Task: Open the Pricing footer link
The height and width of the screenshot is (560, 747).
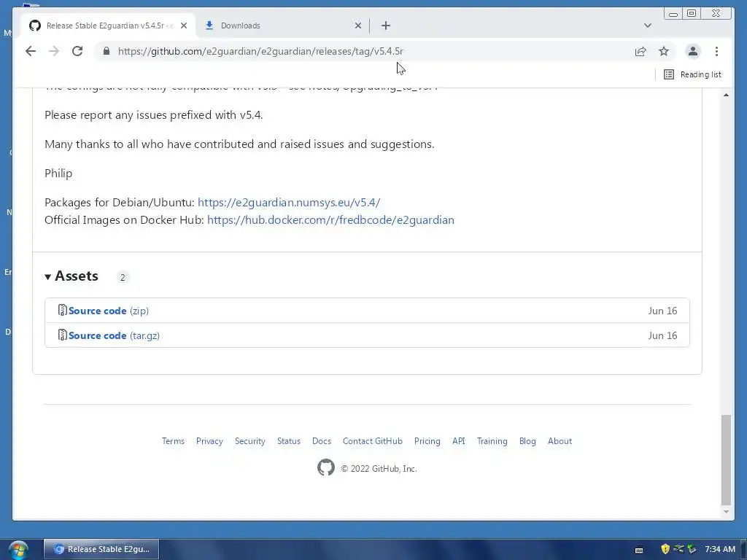Action: (x=427, y=441)
